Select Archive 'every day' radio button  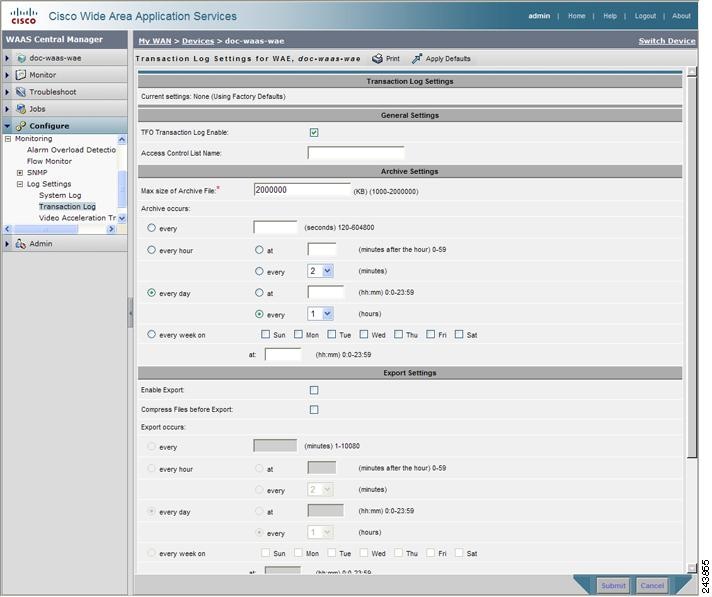(x=151, y=293)
